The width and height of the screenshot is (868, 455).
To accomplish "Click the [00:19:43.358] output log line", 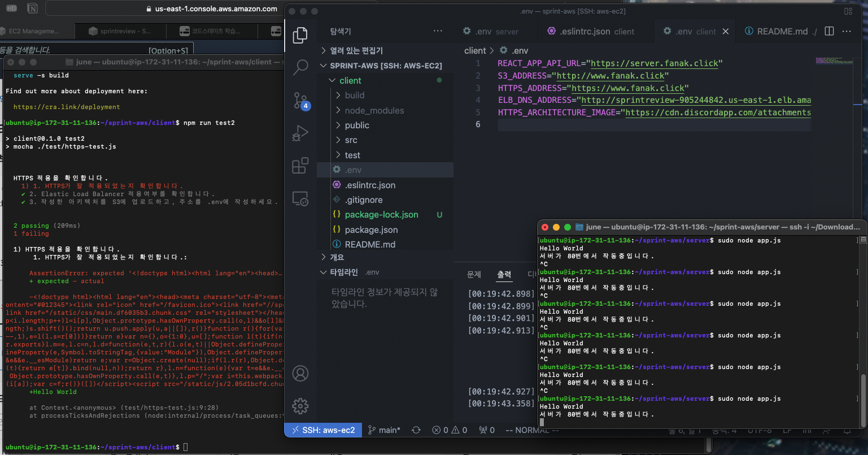I will tap(501, 404).
